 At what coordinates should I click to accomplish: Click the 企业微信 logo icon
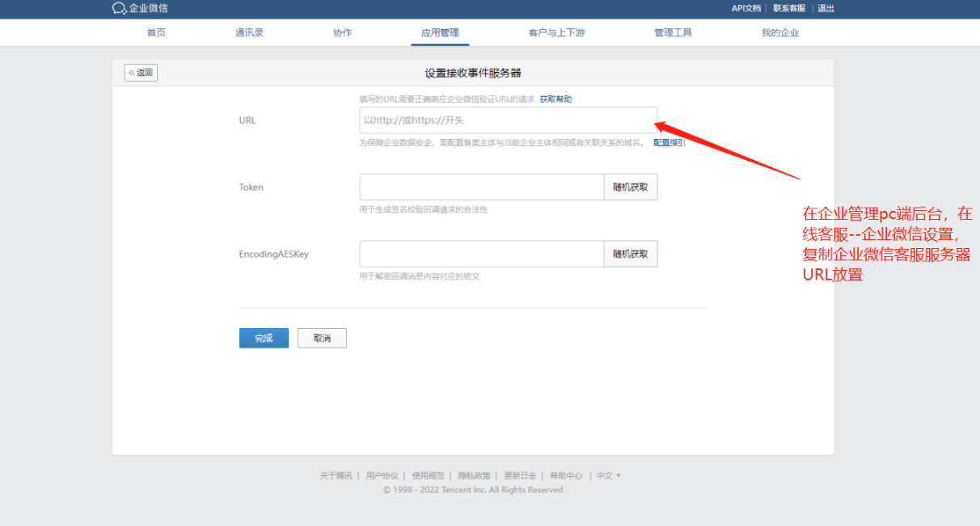tap(120, 9)
